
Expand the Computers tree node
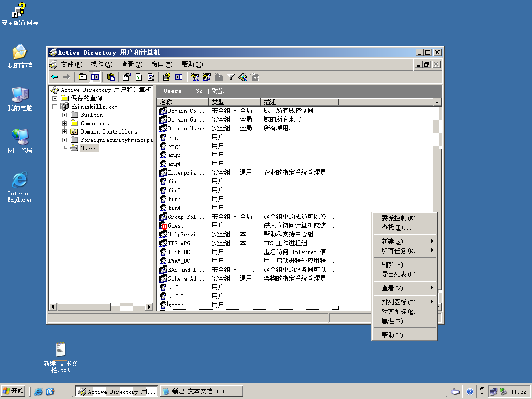coord(64,123)
